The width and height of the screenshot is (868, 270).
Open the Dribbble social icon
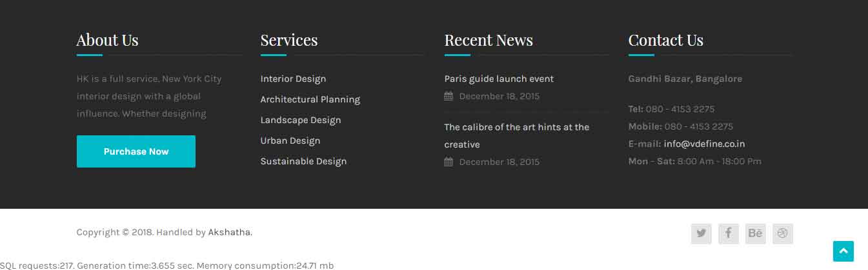[782, 233]
